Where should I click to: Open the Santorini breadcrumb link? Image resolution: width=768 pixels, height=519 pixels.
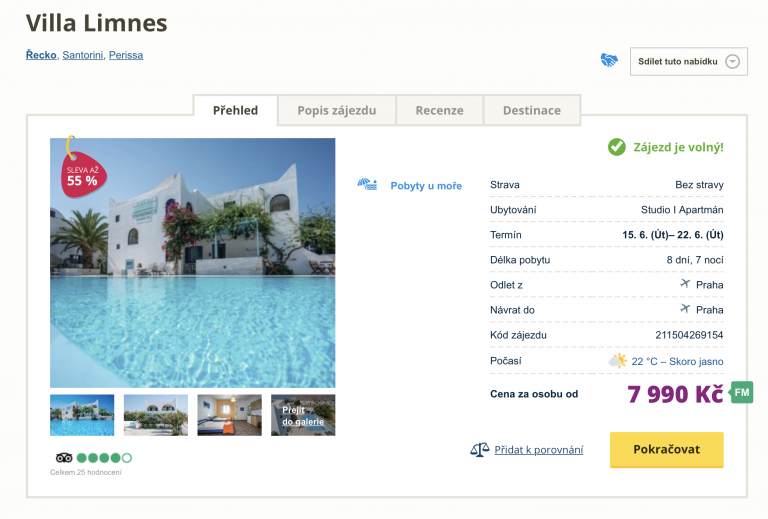pyautogui.click(x=82, y=55)
